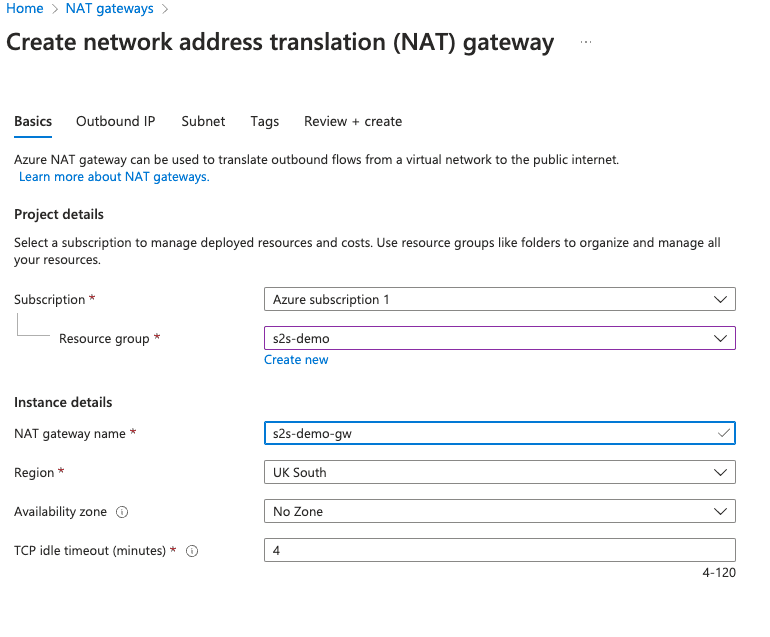Click the Availability zone info icon
The image size is (770, 637).
click(x=122, y=512)
